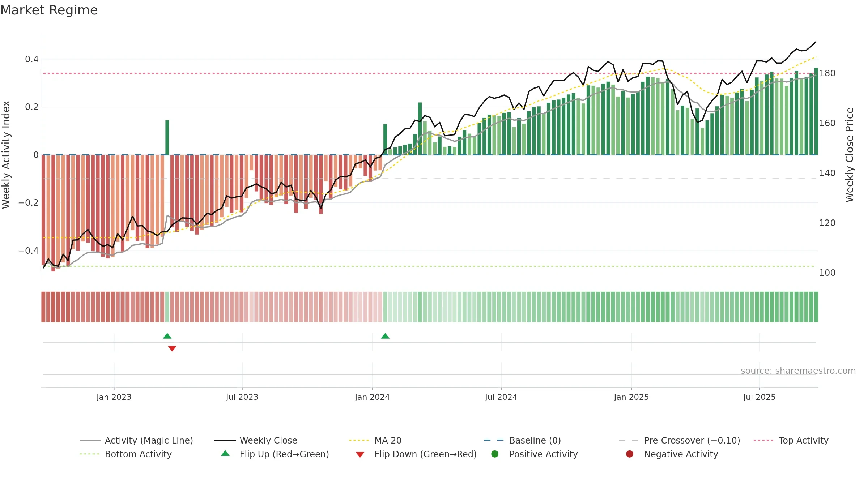868x488 pixels.
Task: Toggle the Pre-Crossover (−0.10) legend entry
Action: click(679, 440)
